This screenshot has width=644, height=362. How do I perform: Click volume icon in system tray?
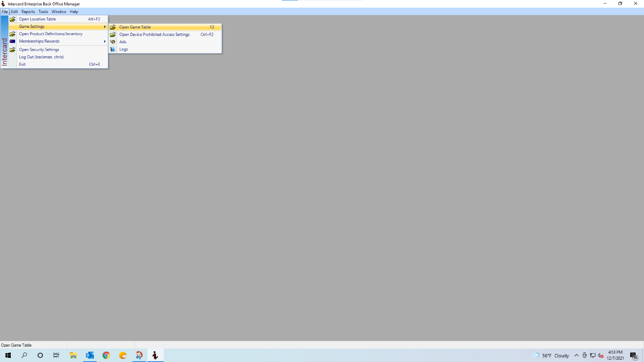601,355
